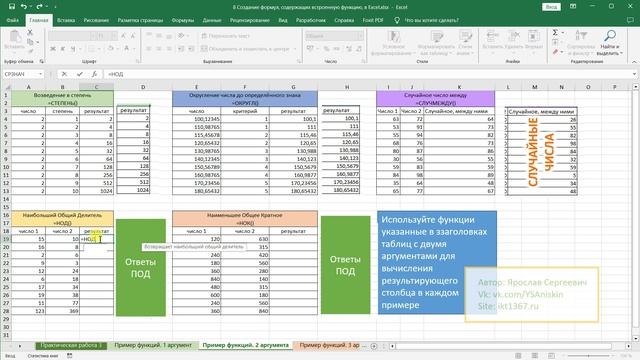The width and height of the screenshot is (640, 360).
Task: Open Merge and Center dropdown arrow
Action: 295,49
